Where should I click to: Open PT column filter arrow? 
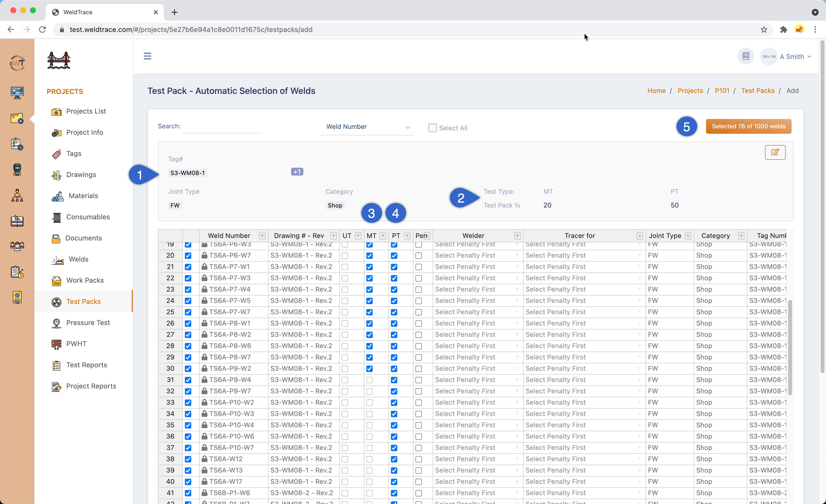click(407, 236)
